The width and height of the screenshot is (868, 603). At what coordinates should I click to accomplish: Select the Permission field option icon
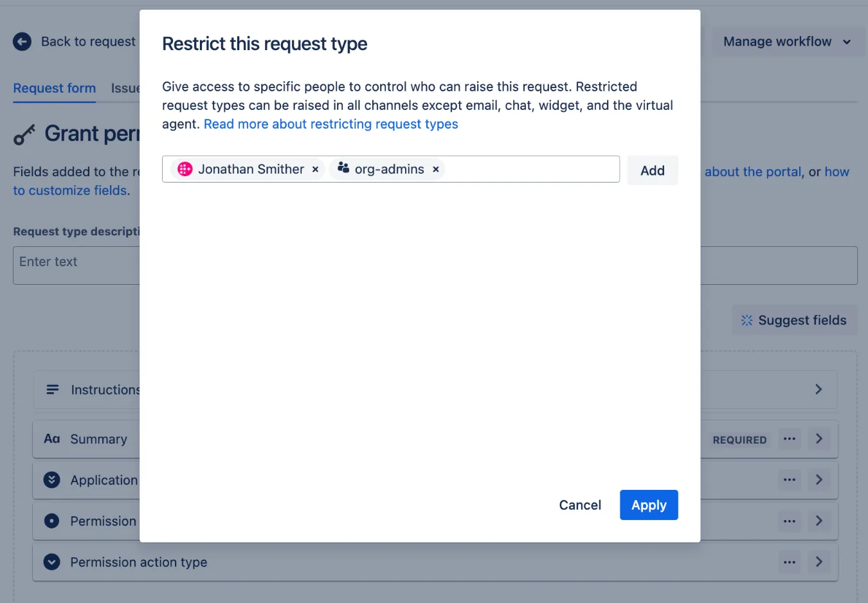click(x=51, y=521)
